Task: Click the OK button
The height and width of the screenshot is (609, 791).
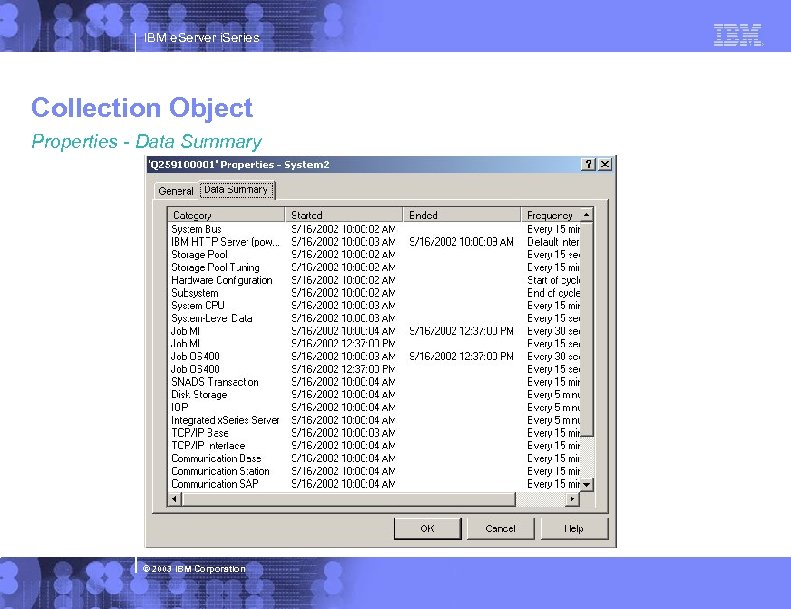Action: pyautogui.click(x=427, y=528)
